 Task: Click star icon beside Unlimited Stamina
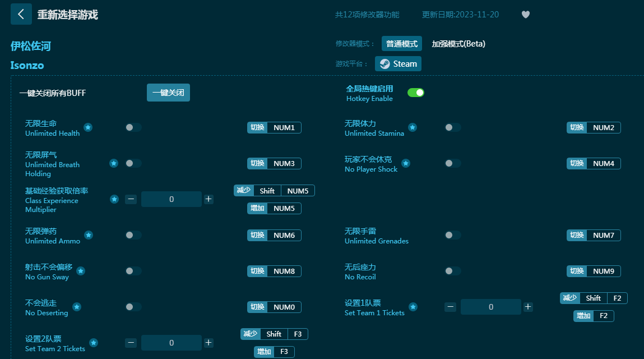tap(413, 127)
